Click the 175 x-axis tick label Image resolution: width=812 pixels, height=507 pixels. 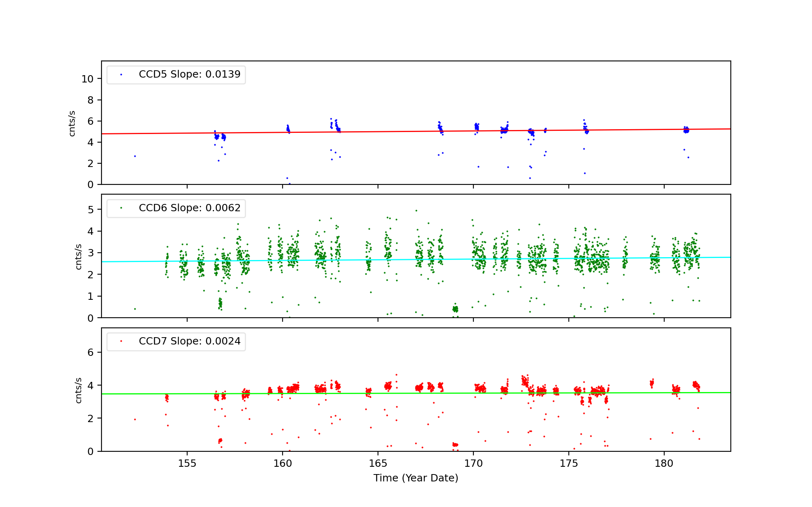point(568,464)
